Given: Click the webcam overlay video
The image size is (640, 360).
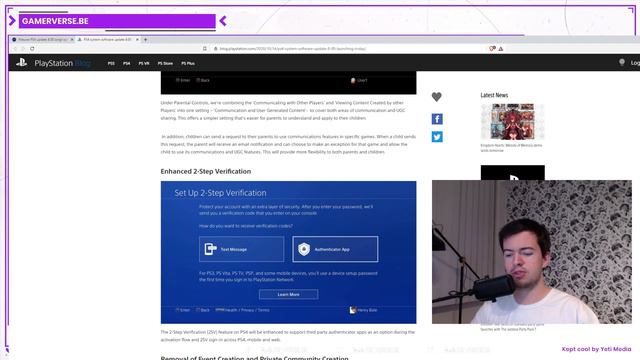Looking at the screenshot, I should pos(532,252).
